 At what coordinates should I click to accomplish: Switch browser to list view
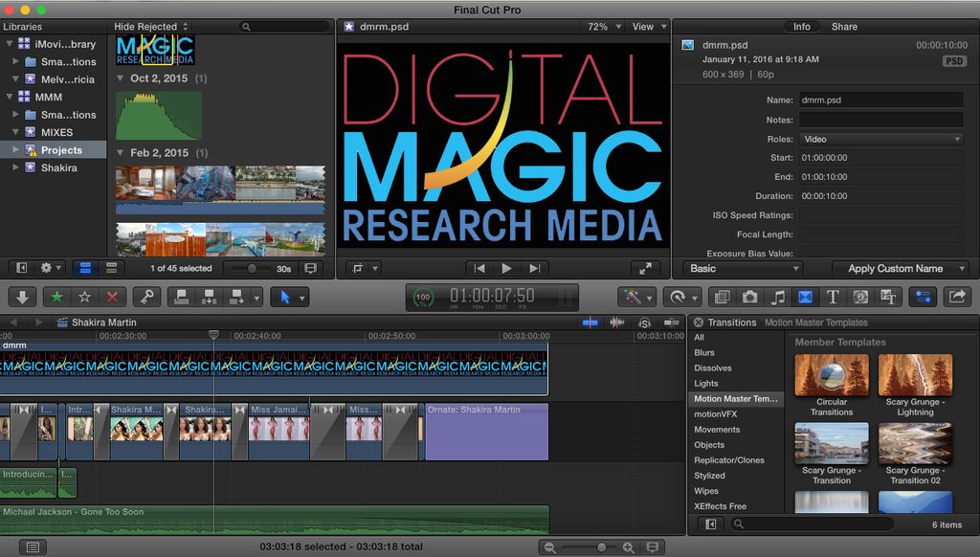click(x=111, y=268)
